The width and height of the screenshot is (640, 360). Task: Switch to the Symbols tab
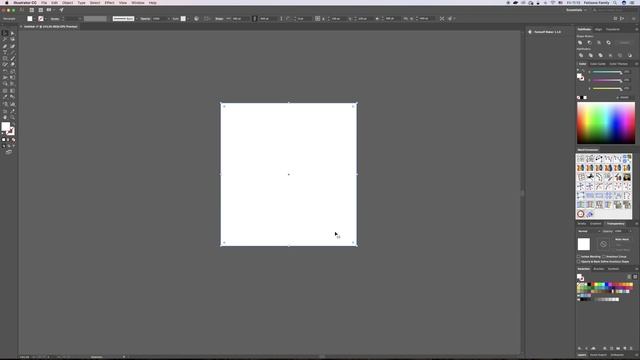click(x=613, y=269)
